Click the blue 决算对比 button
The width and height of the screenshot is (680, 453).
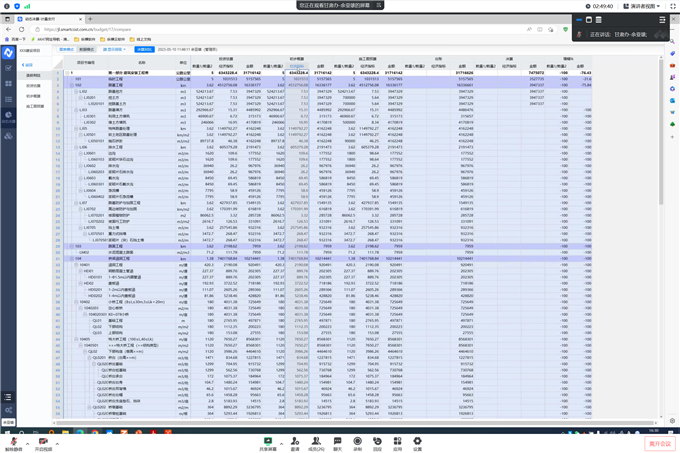click(x=144, y=49)
